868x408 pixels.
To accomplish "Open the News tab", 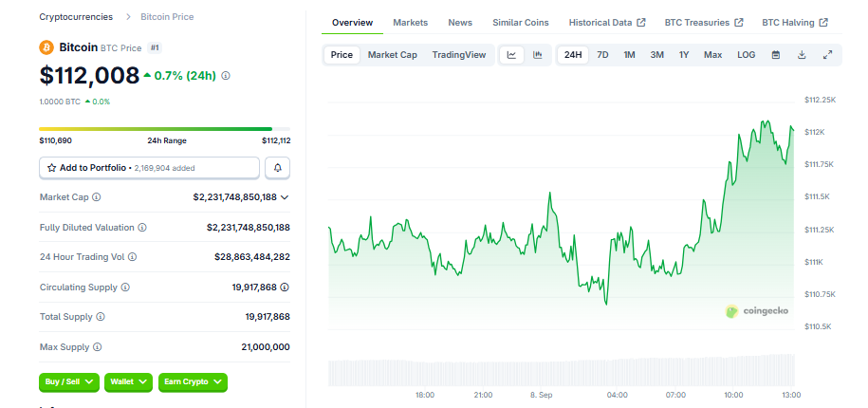I will [460, 23].
